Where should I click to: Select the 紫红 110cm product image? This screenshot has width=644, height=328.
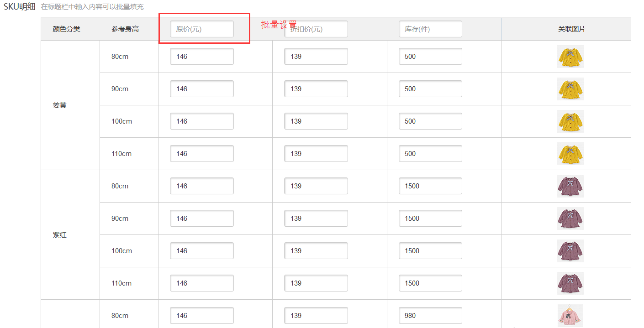tap(570, 283)
